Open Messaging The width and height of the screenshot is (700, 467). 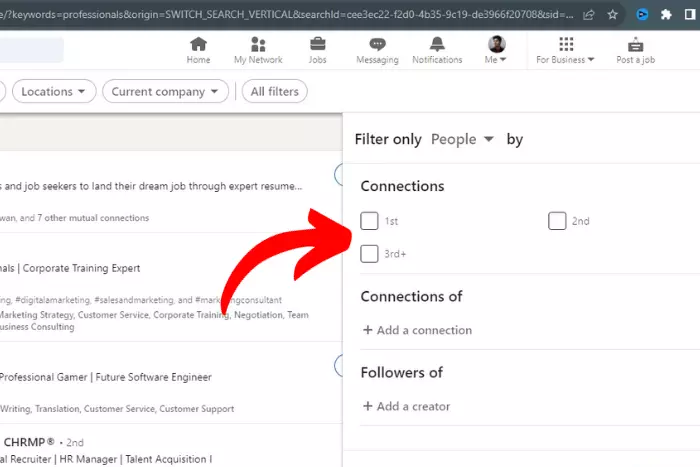click(x=377, y=50)
